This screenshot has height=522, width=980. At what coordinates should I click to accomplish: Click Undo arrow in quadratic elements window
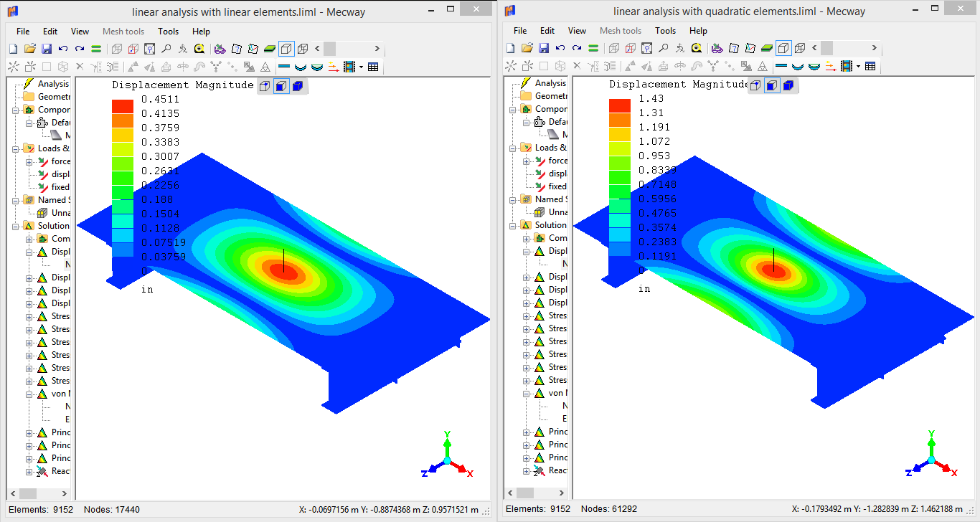pyautogui.click(x=560, y=49)
